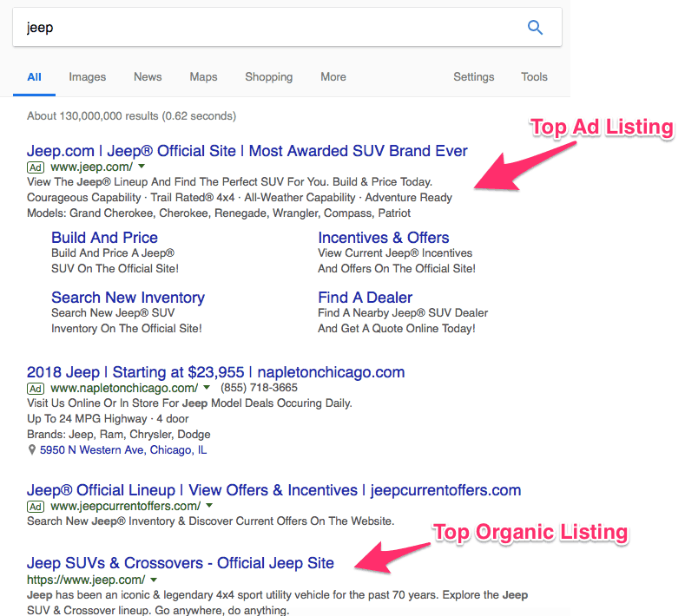
Task: Click Courageous Capability Trail Rated line
Action: pyautogui.click(x=240, y=197)
